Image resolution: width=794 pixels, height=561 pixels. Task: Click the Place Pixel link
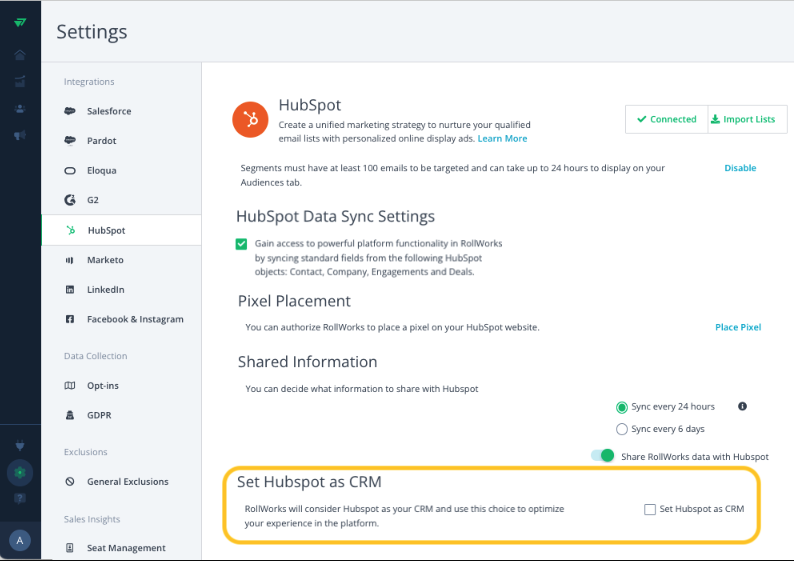[738, 327]
